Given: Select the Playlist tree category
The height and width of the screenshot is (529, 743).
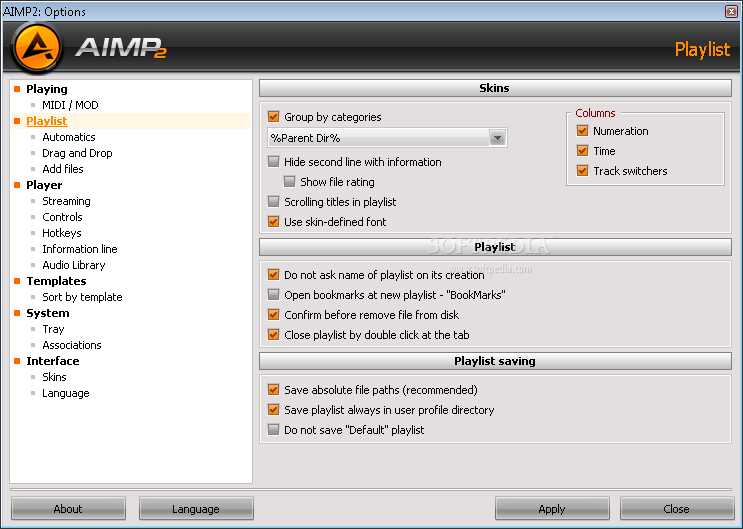Looking at the screenshot, I should coord(46,121).
